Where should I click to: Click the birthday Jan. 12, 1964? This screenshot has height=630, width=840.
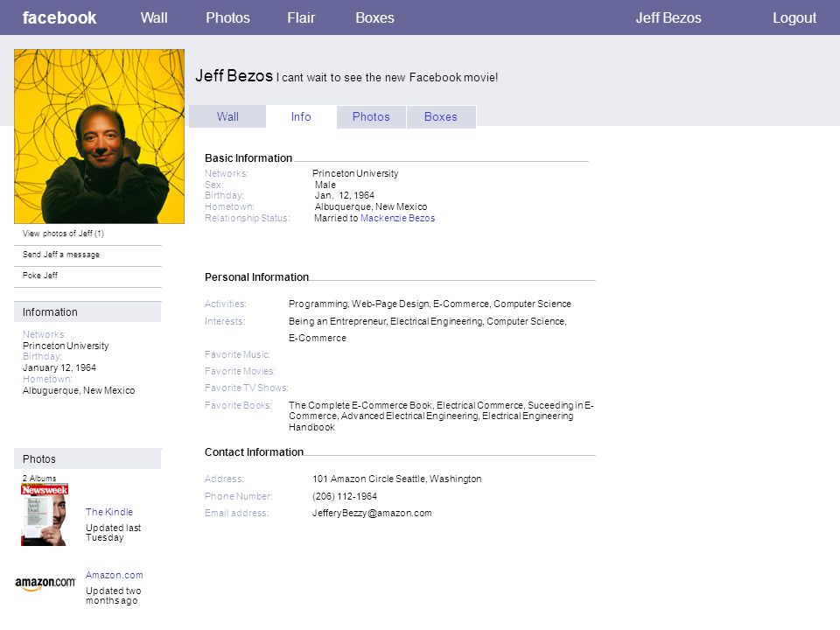[x=345, y=195]
